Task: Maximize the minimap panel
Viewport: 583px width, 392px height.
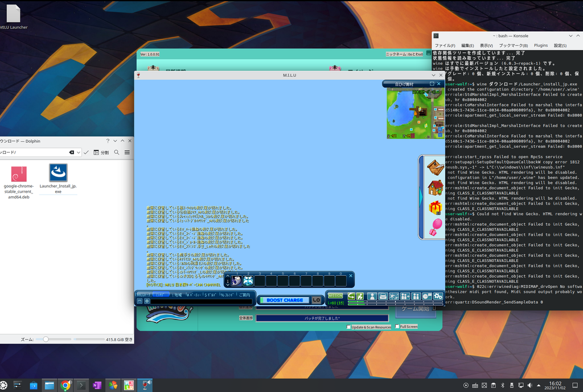Action: click(432, 84)
